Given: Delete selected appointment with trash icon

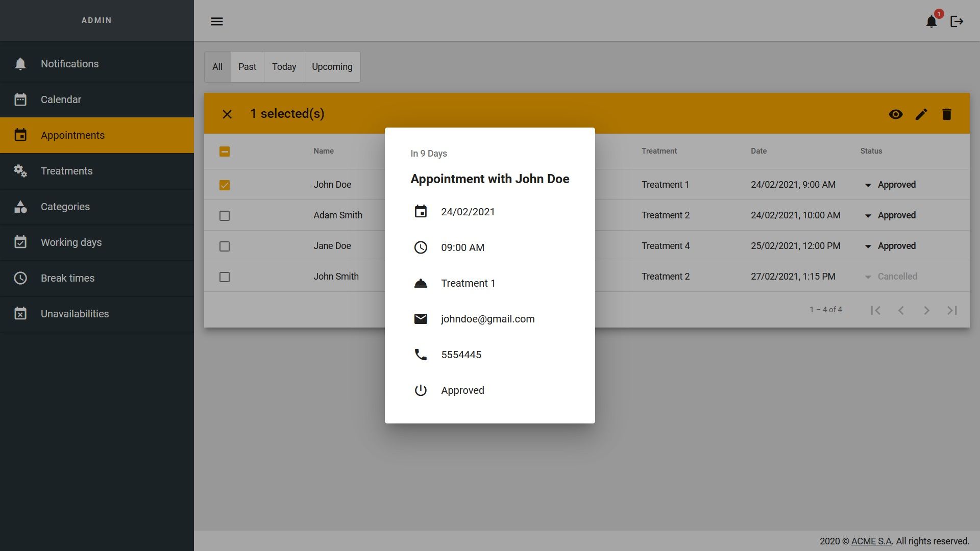Looking at the screenshot, I should [x=947, y=114].
